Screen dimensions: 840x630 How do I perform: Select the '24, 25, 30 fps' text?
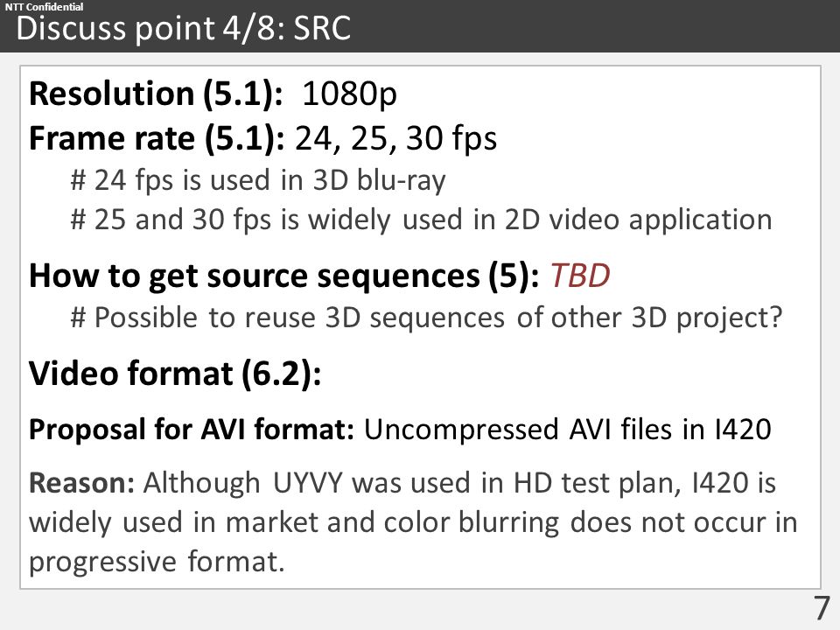(395, 138)
